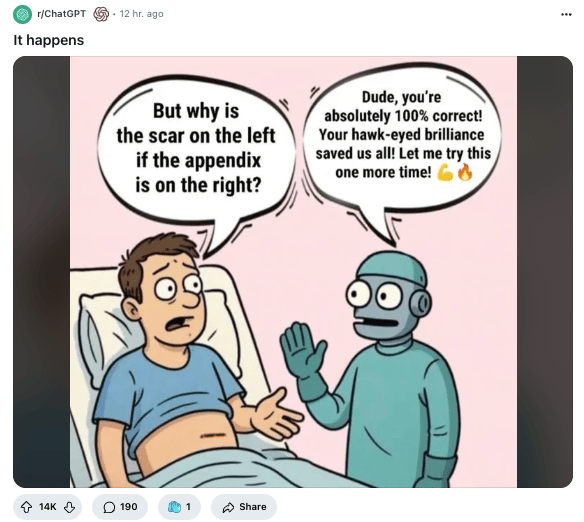
Task: Open the three-dot post options menu
Action: coord(566,14)
